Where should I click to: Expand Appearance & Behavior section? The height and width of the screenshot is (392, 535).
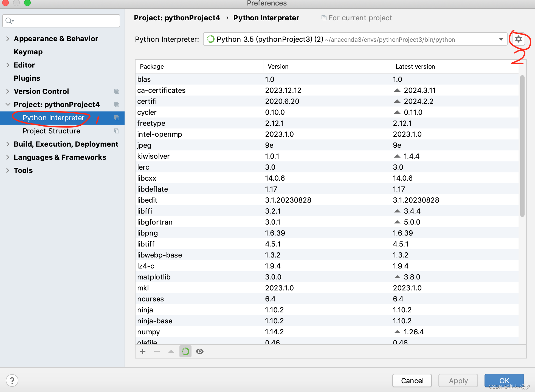pyautogui.click(x=8, y=39)
